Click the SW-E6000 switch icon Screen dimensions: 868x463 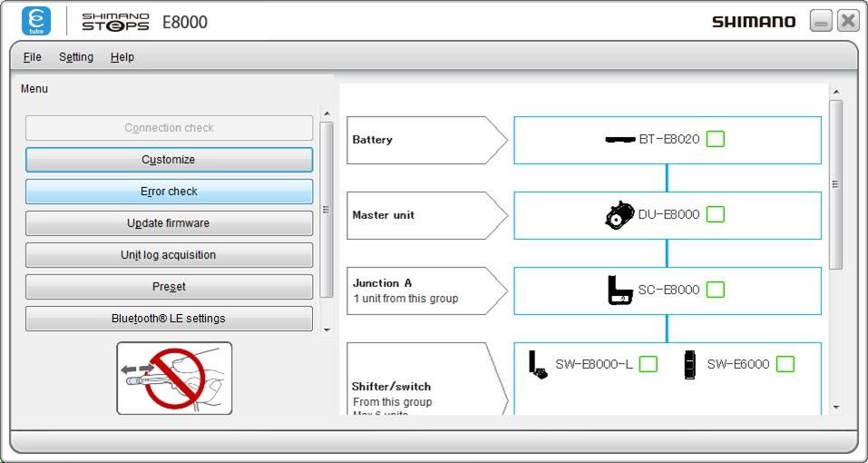[x=689, y=364]
